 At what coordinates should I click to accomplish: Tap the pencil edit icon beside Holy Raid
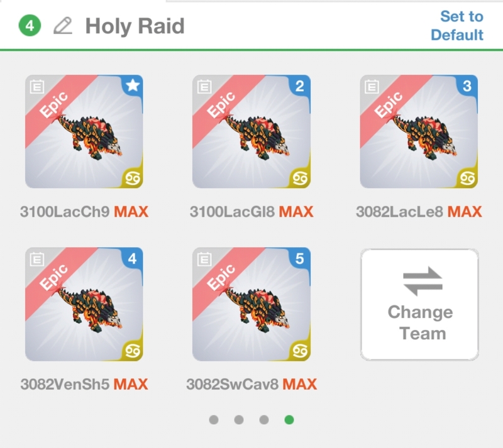click(63, 26)
